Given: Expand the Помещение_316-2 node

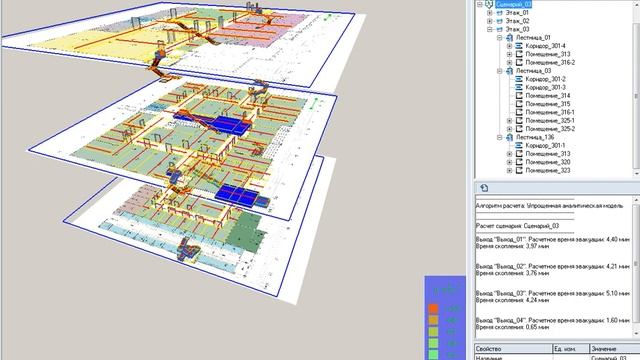Looking at the screenshot, I should [x=509, y=62].
